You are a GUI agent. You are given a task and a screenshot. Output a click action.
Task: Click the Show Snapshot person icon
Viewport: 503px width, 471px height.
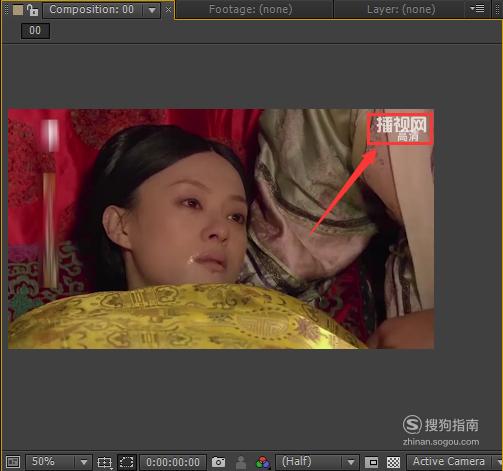point(241,462)
